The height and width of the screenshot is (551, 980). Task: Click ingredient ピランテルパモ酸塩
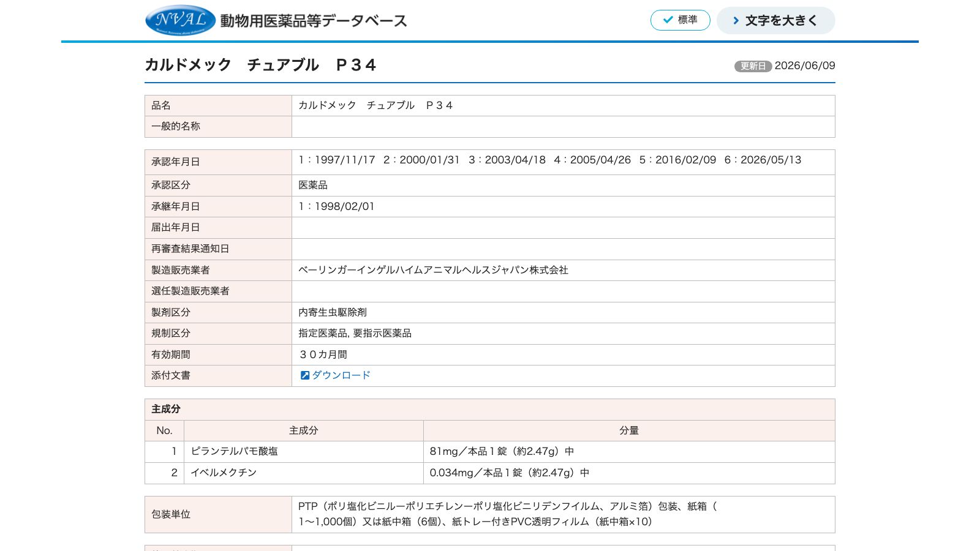pos(234,451)
